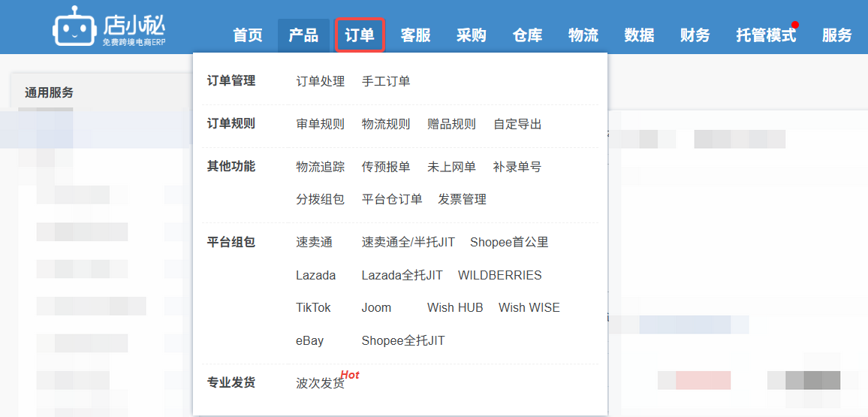868x417 pixels.
Task: Go to 补录单号
Action: [x=517, y=167]
